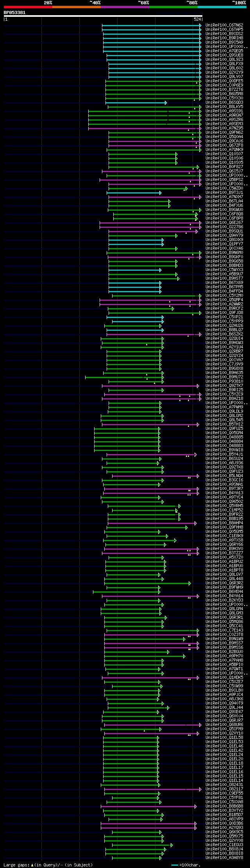Select the UniRef100_A9SS91 entry
The image size is (250, 868).
(x=224, y=111)
